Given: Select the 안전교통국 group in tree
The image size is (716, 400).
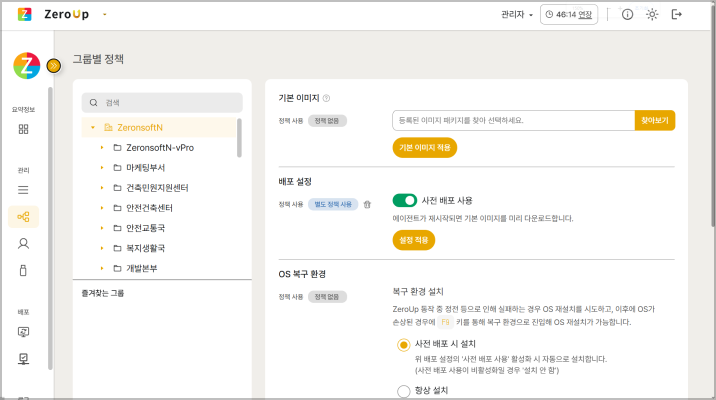Looking at the screenshot, I should pyautogui.click(x=146, y=228).
